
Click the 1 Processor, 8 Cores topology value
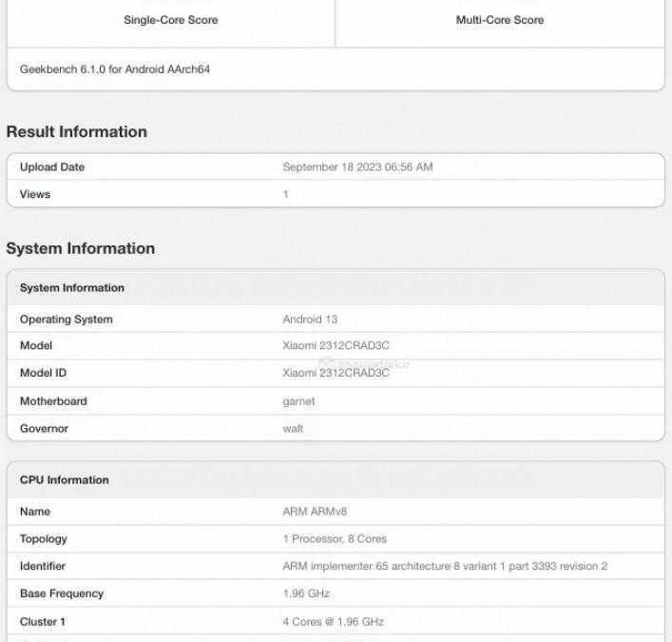pyautogui.click(x=335, y=539)
